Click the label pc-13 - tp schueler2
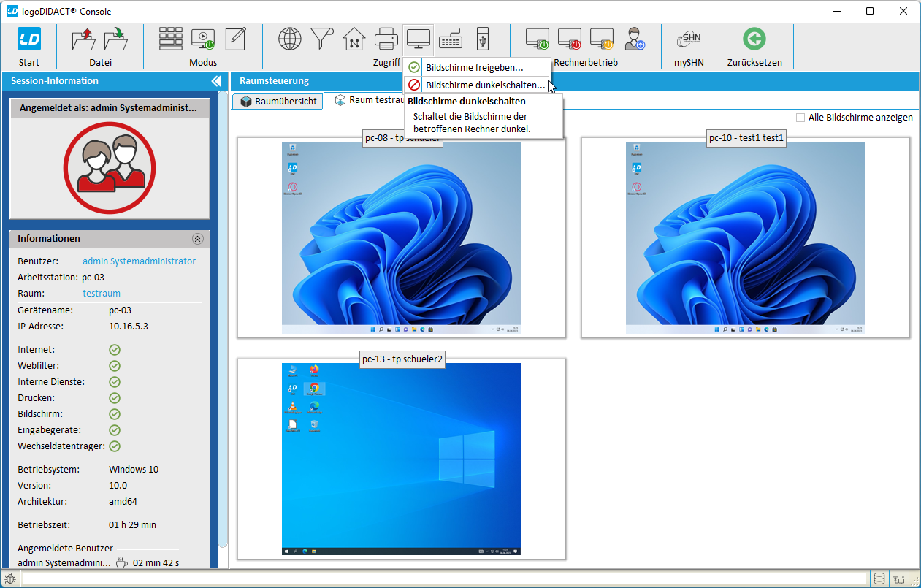Screen dimensions: 921x588 (403, 359)
